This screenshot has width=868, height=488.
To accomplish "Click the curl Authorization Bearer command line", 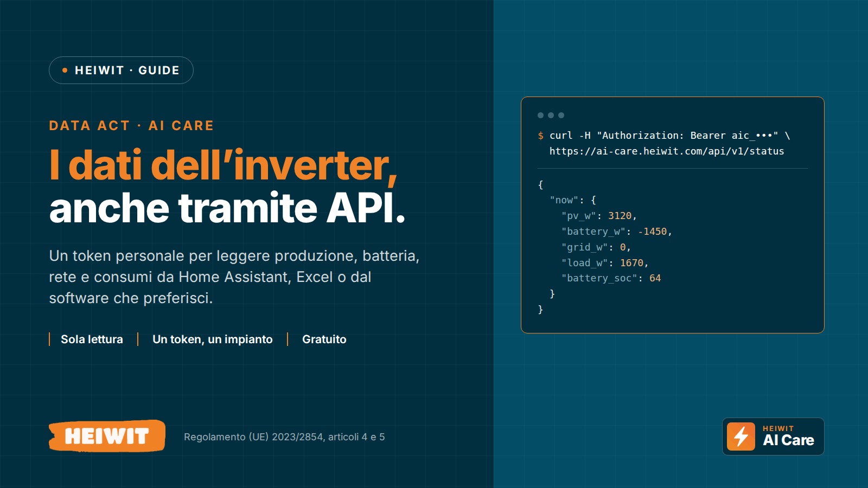I will click(664, 136).
